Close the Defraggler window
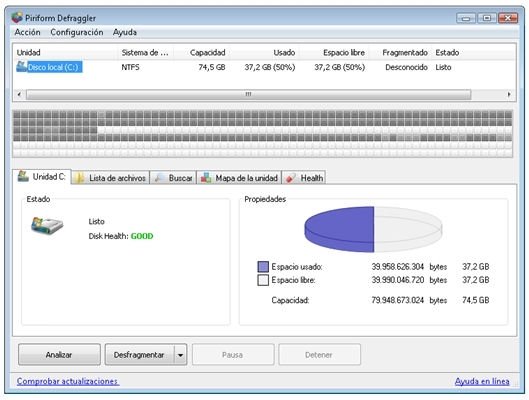 (x=508, y=18)
